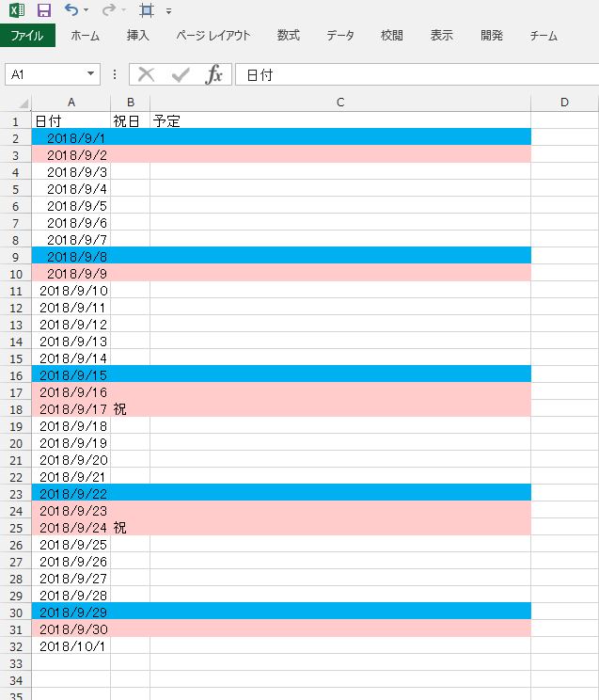
Task: Select row 18 header
Action: coord(15,409)
